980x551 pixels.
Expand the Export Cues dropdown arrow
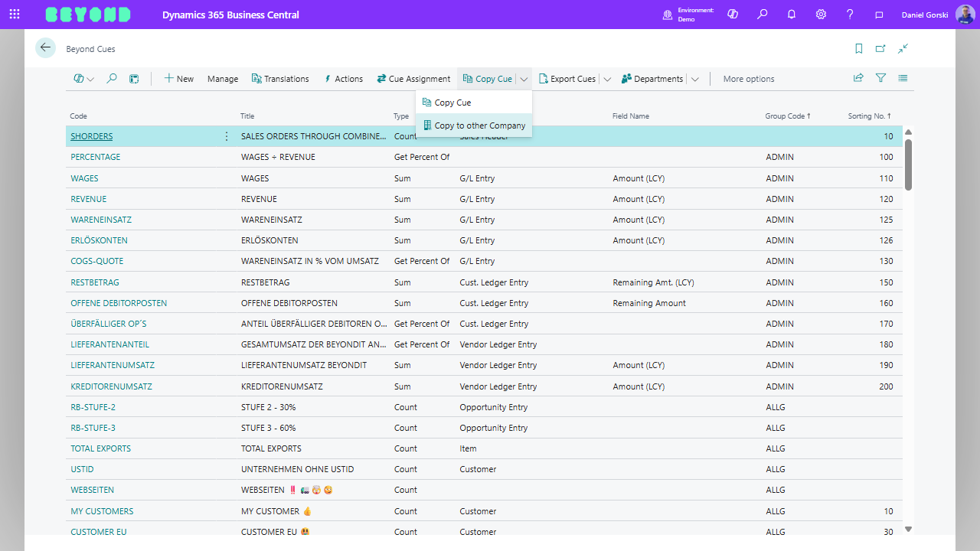coord(606,78)
